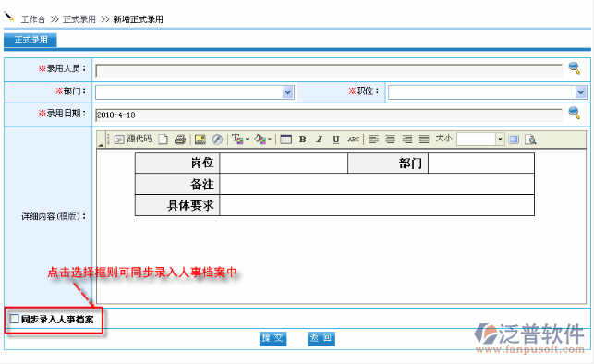
Task: Apply underline formatting in editor
Action: 335,140
